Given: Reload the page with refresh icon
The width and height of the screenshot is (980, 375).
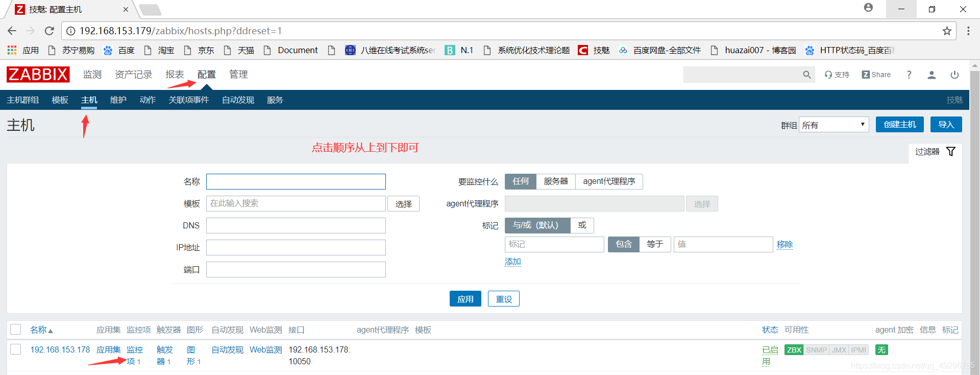Looking at the screenshot, I should 50,31.
